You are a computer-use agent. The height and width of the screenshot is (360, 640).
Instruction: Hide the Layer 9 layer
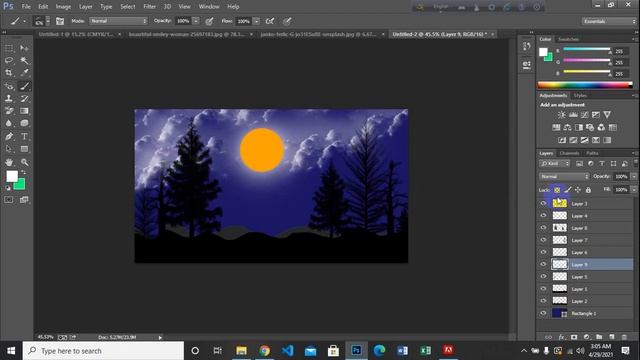point(543,264)
